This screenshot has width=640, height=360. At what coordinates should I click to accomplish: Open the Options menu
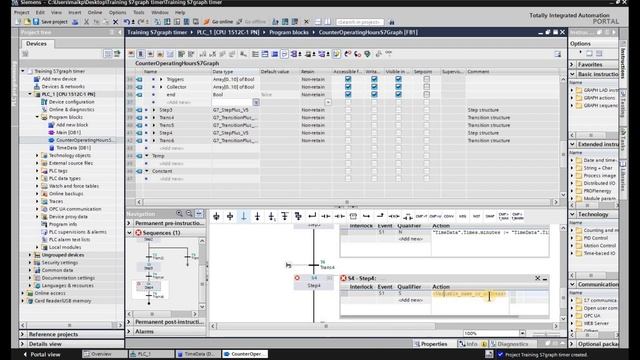pos(118,13)
